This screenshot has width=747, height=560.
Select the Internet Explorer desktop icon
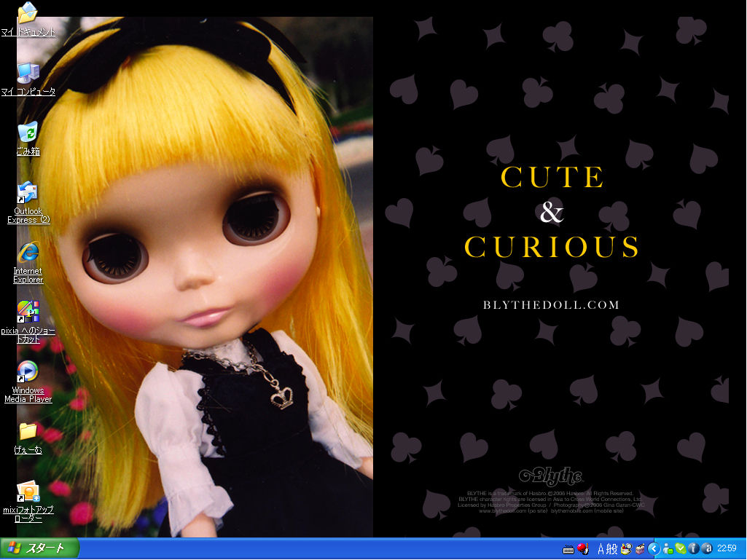point(28,263)
